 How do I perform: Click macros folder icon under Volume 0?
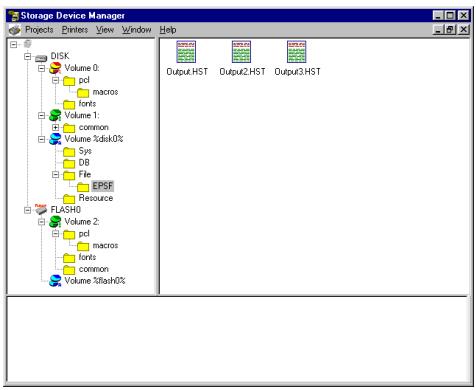[83, 92]
